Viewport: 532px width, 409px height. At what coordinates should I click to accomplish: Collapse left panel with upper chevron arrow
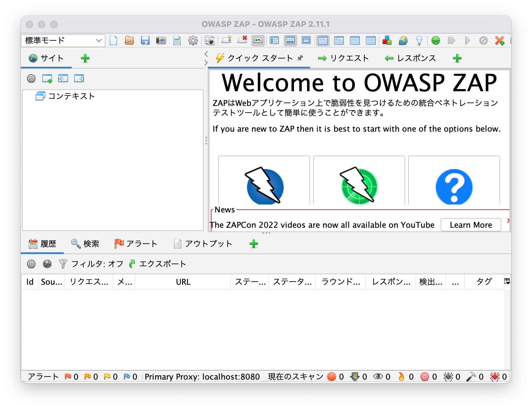click(206, 54)
